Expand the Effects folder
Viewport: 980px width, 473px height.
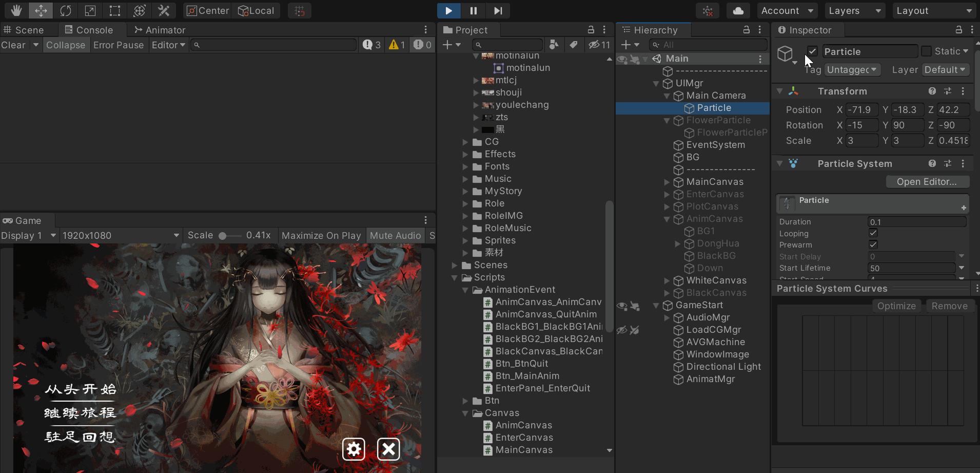[x=465, y=154]
